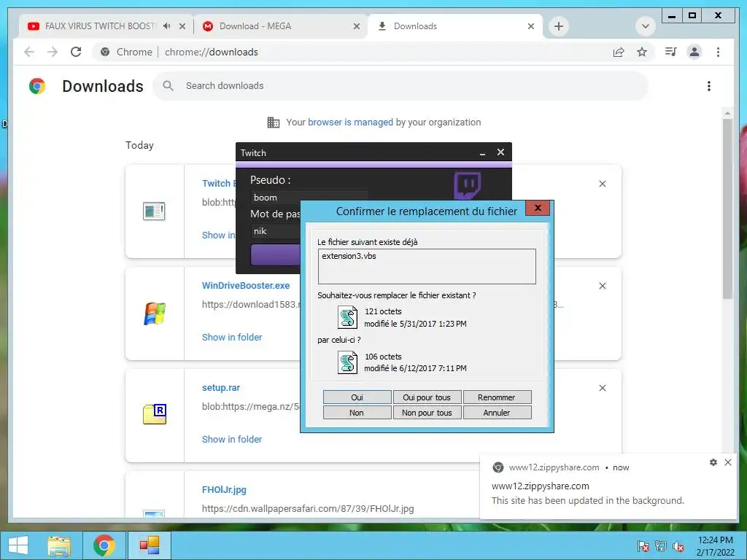The width and height of the screenshot is (747, 560).
Task: Click the zippyshare notification message
Action: (x=587, y=500)
